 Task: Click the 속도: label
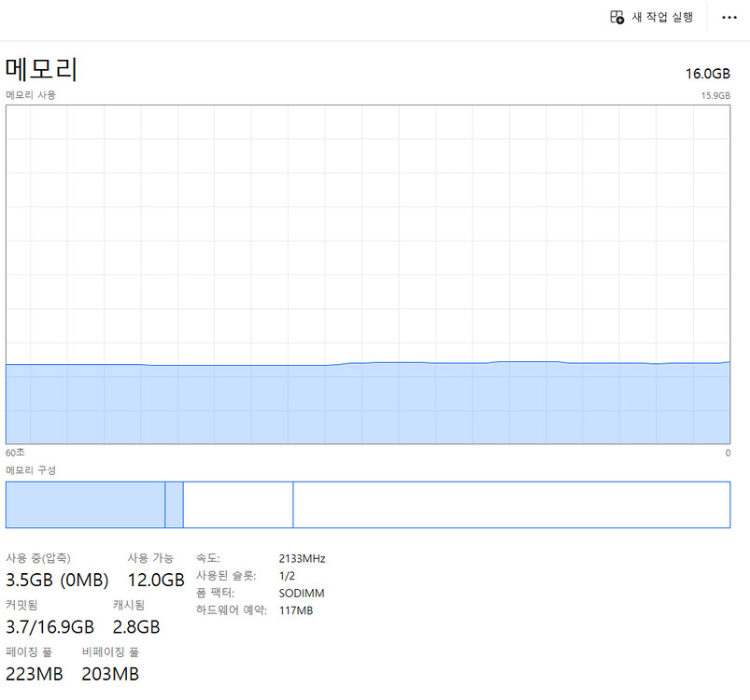click(208, 558)
